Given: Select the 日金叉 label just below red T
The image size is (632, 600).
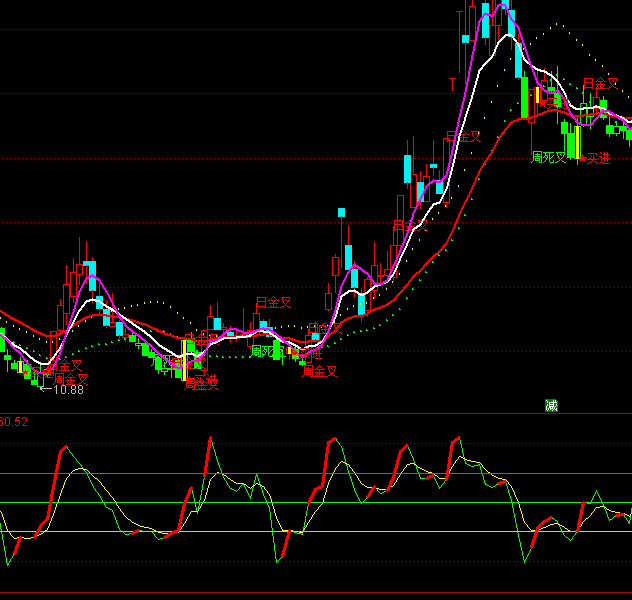Looking at the screenshot, I should [463, 137].
